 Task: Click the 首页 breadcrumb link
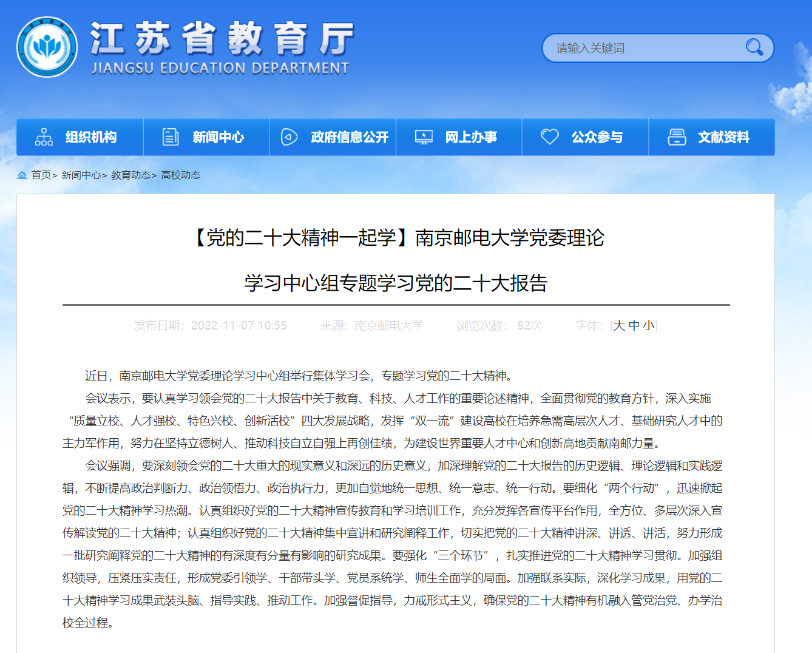click(41, 175)
